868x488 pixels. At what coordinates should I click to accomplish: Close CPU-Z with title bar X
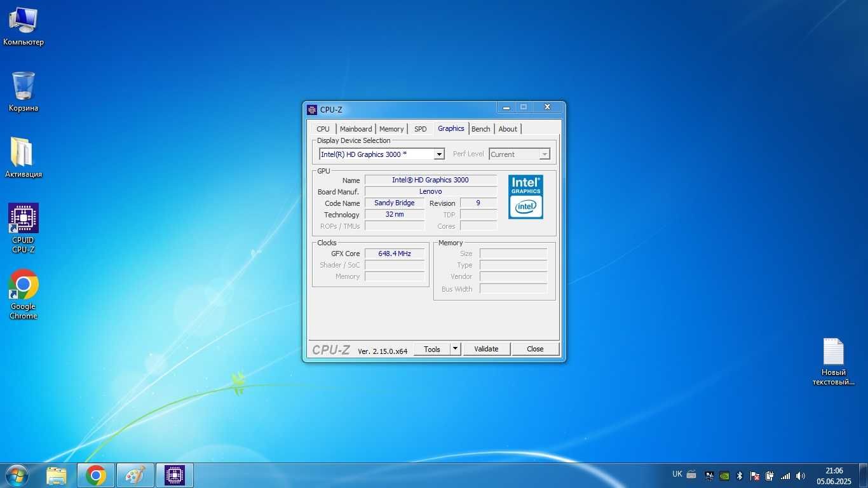click(547, 107)
